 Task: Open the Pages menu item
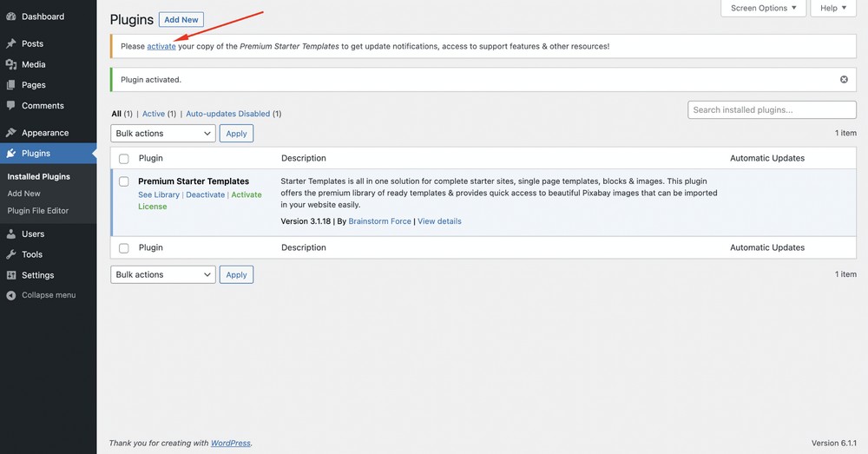click(x=33, y=85)
